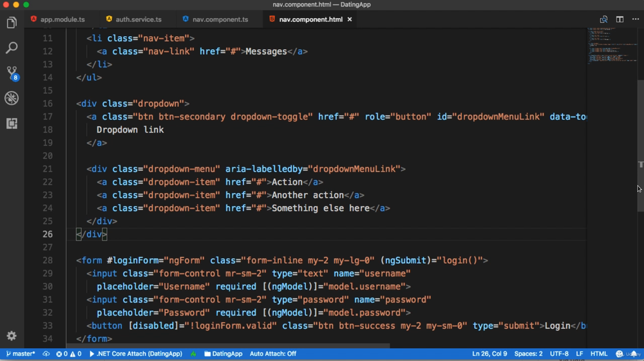Click the vertical scrollbar of the editor
This screenshot has height=361, width=644.
click(641, 129)
